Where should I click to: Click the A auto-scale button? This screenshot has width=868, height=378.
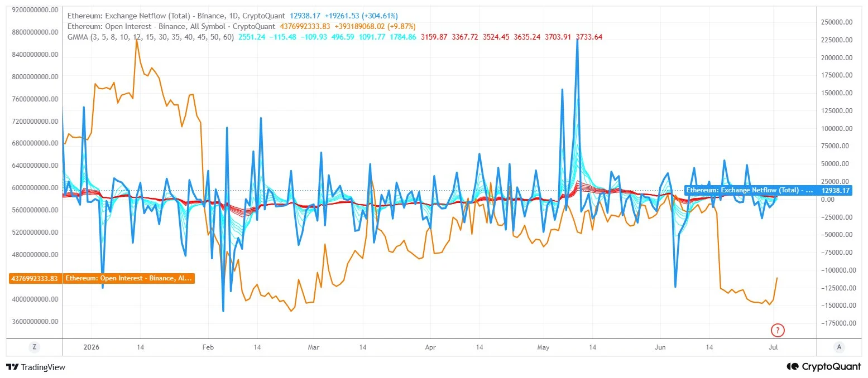[838, 347]
